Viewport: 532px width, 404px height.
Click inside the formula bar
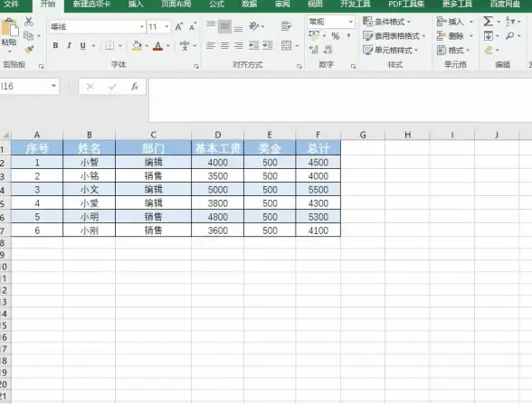[x=340, y=100]
